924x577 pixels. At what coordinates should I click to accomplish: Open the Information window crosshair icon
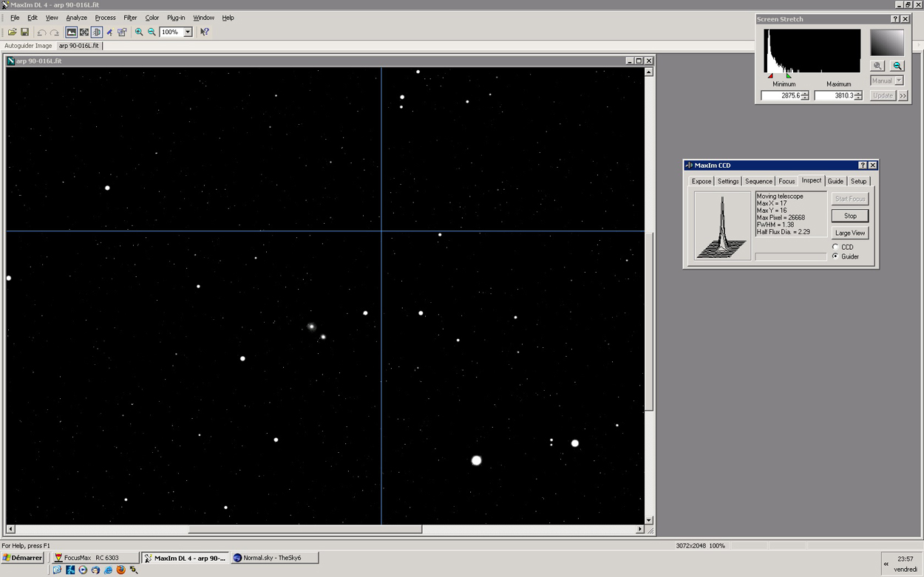click(x=84, y=33)
